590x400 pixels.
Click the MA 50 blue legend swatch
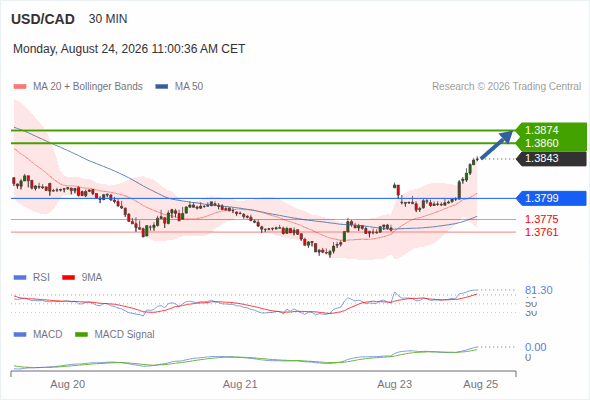pos(162,87)
